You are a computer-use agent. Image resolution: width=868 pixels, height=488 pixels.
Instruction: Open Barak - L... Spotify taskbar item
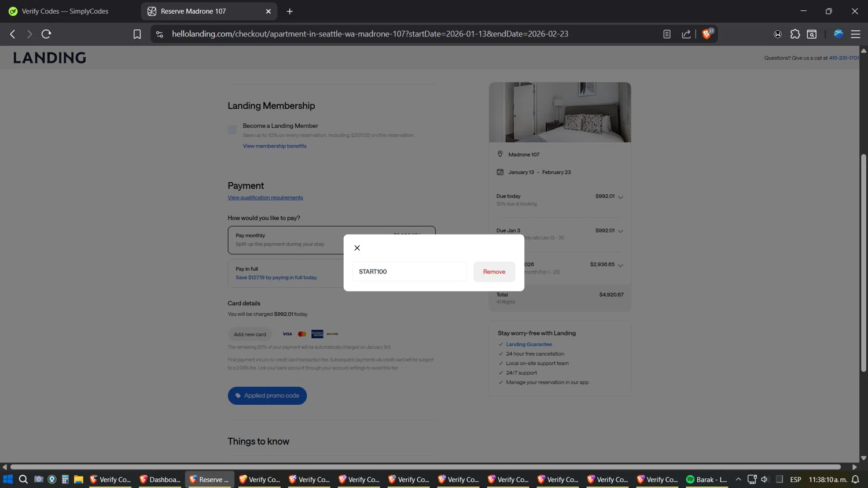706,479
